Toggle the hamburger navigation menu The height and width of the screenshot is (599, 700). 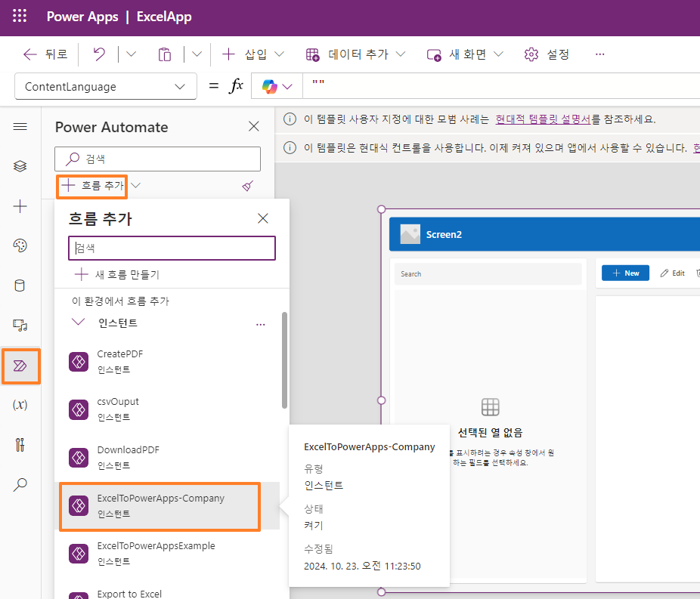click(20, 127)
